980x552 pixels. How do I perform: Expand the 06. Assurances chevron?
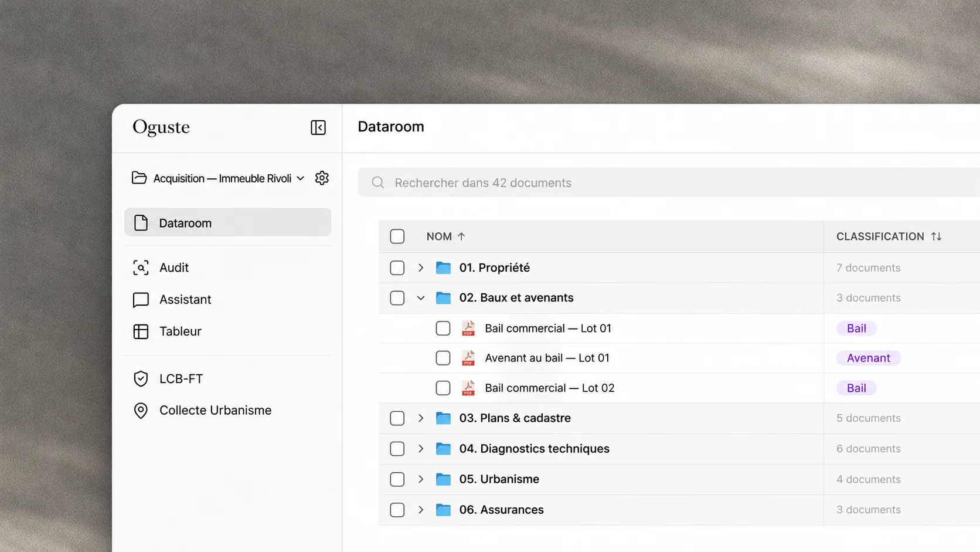pyautogui.click(x=421, y=510)
